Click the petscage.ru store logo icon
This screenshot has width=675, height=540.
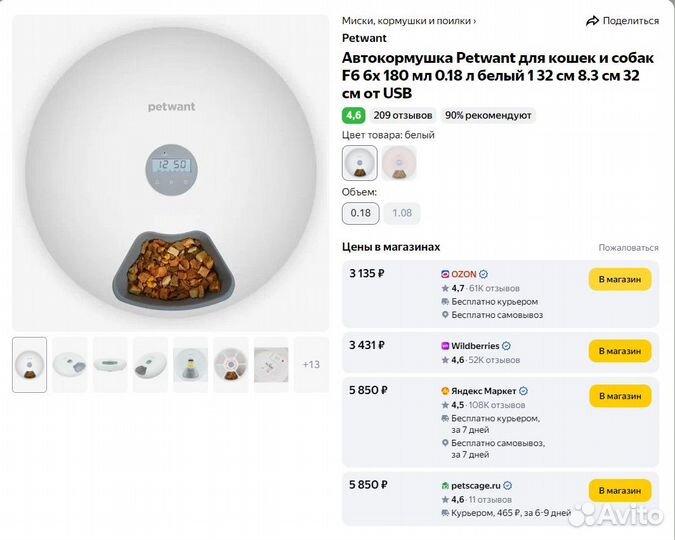(x=445, y=485)
